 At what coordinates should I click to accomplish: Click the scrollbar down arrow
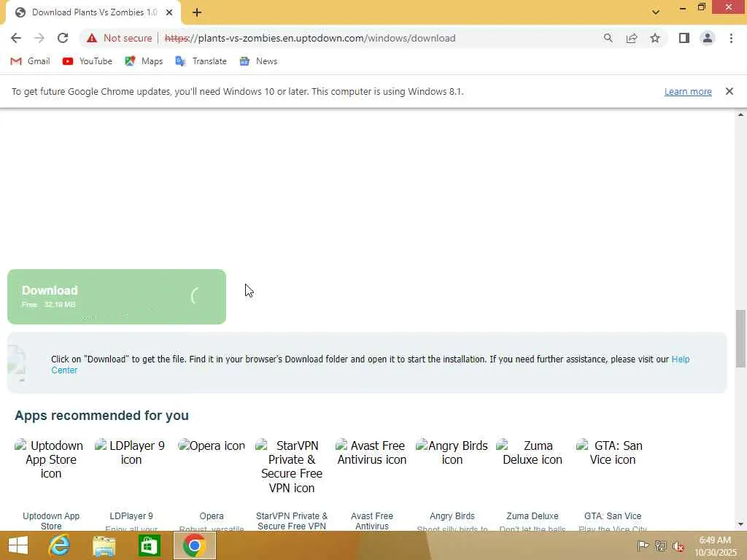[740, 524]
